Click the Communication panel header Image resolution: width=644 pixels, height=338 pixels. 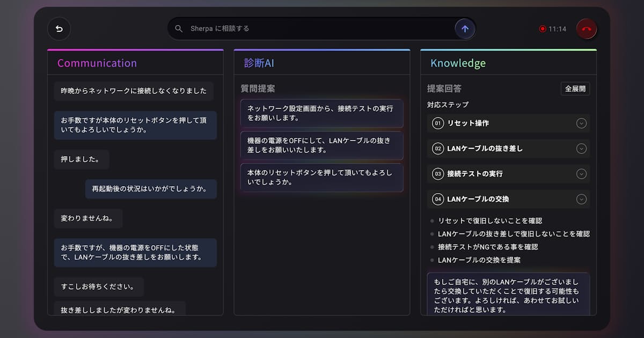135,63
